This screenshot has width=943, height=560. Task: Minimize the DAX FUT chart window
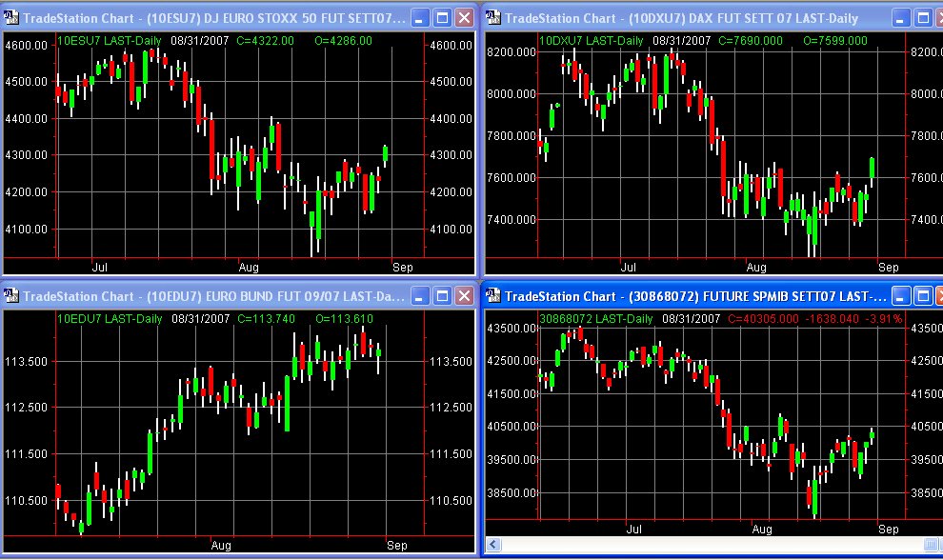tap(899, 17)
